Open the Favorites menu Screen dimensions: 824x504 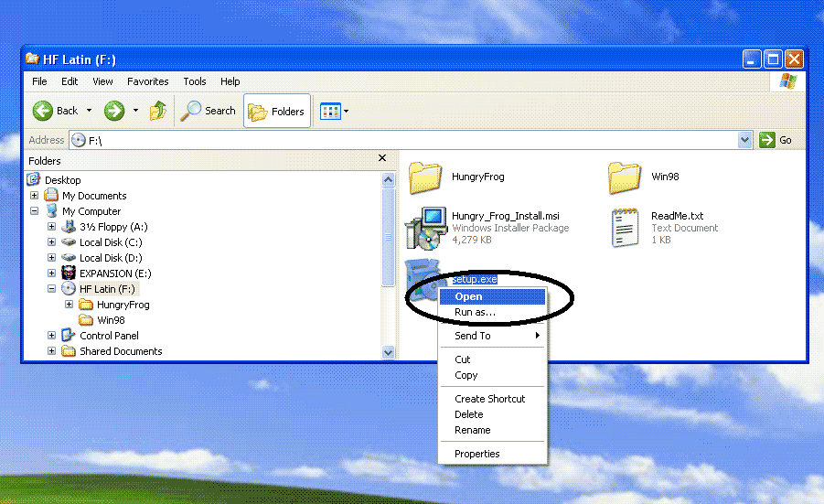[x=147, y=81]
